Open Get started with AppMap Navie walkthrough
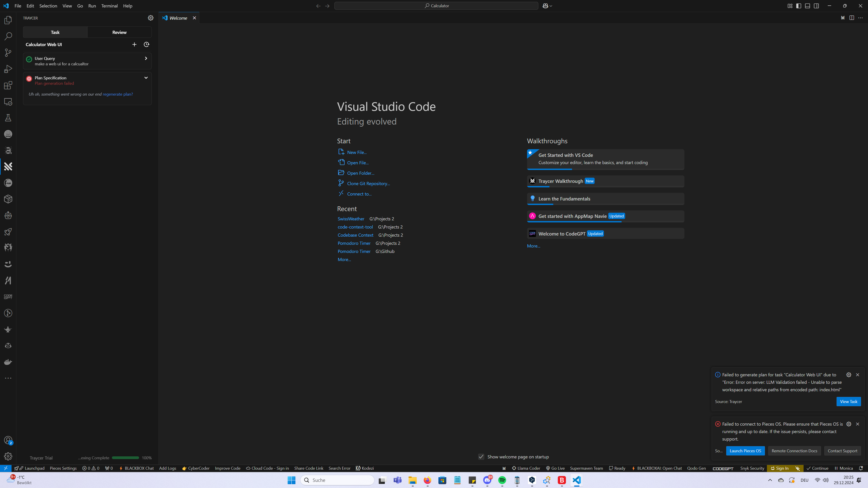Viewport: 868px width, 488px height. pos(605,216)
